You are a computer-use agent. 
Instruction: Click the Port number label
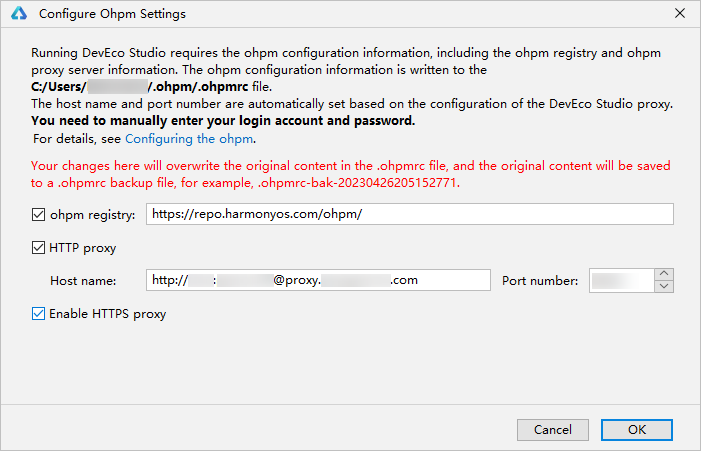tap(540, 281)
